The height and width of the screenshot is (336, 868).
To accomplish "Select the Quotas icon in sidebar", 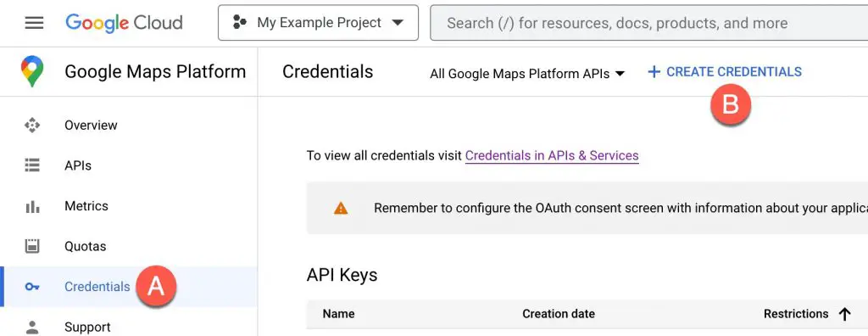I will pos(32,246).
